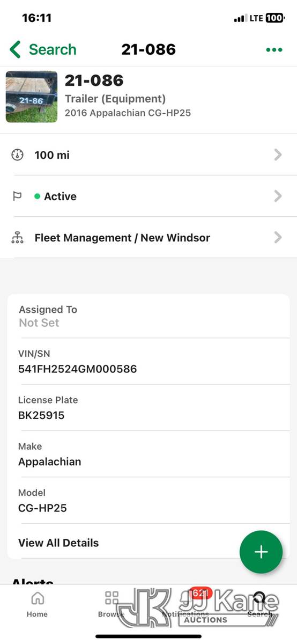Select the License Plate BK25915 row
Image resolution: width=297 pixels, height=644 pixels.
tap(148, 407)
